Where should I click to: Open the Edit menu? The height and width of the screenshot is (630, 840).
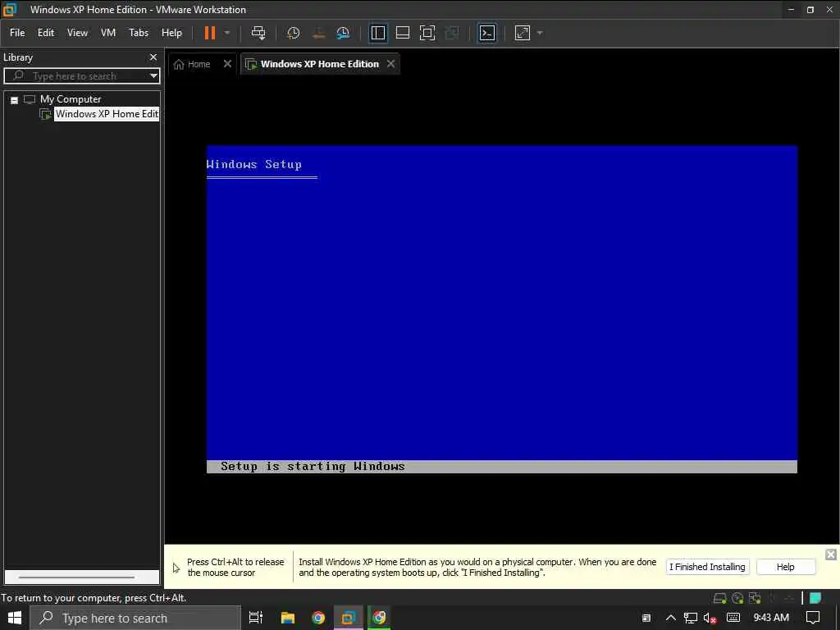[46, 33]
